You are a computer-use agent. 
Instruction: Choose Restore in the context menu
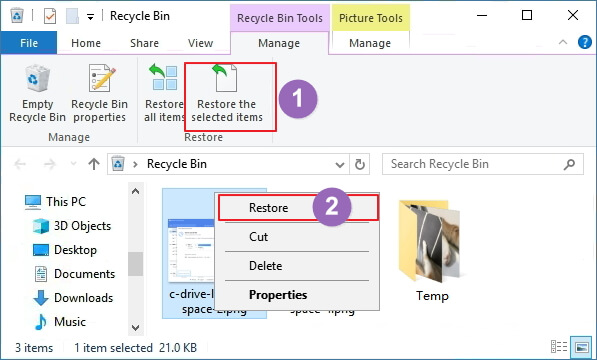click(x=297, y=208)
